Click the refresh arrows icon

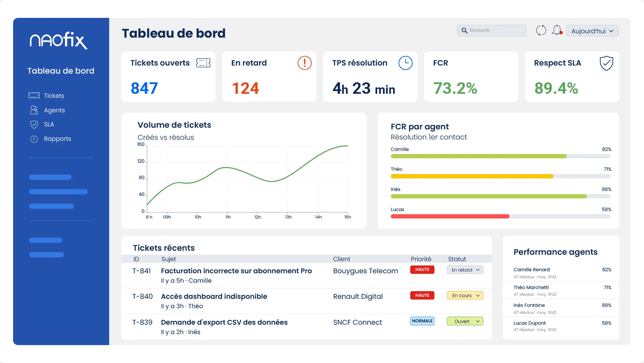[x=541, y=31]
